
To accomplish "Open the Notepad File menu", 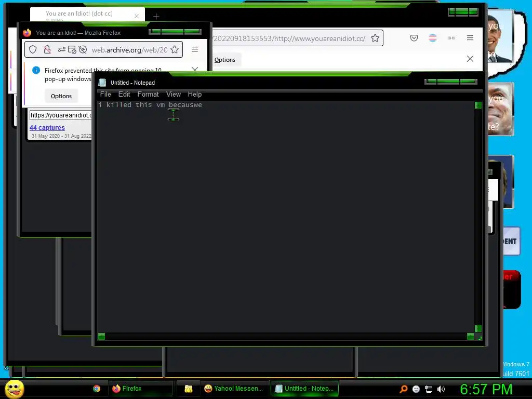I will coord(105,95).
